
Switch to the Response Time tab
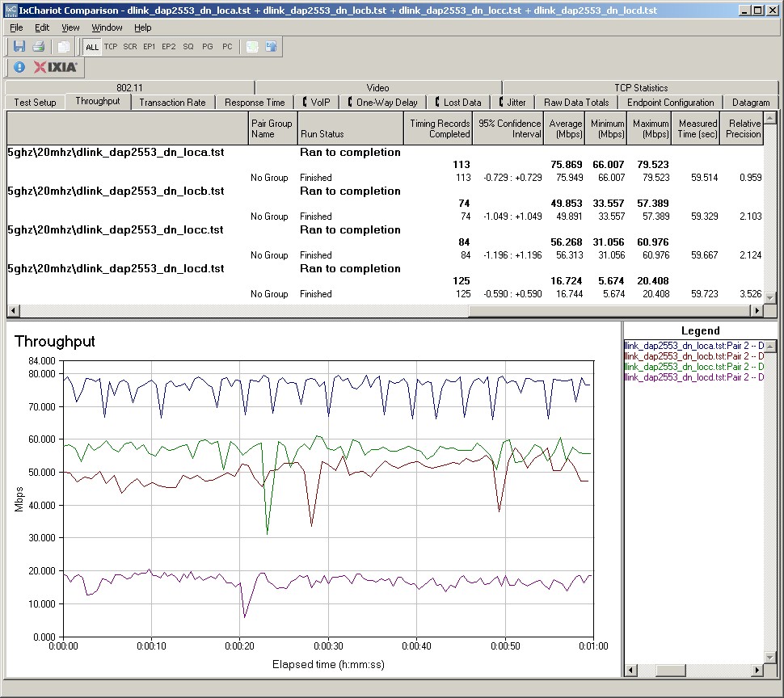(255, 103)
